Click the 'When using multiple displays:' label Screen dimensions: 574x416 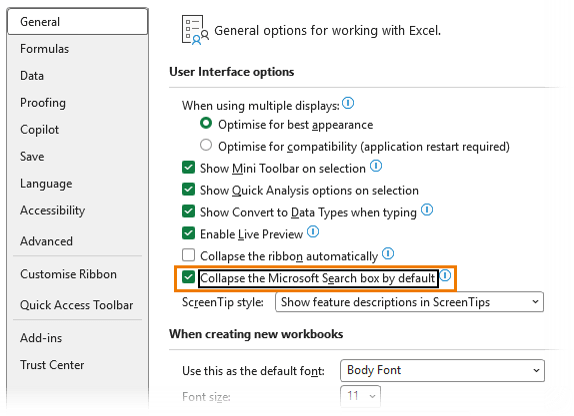[261, 106]
